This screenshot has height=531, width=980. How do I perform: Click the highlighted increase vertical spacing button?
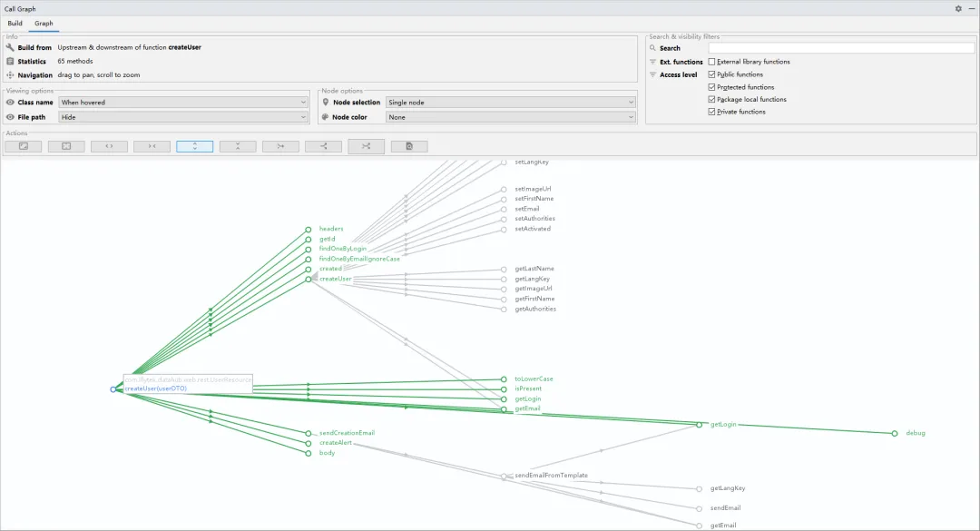pyautogui.click(x=194, y=146)
